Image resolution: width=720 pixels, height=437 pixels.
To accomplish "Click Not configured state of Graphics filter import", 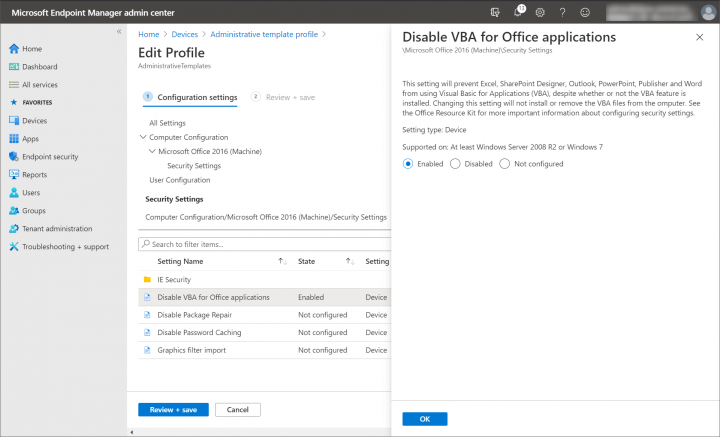I will 323,350.
